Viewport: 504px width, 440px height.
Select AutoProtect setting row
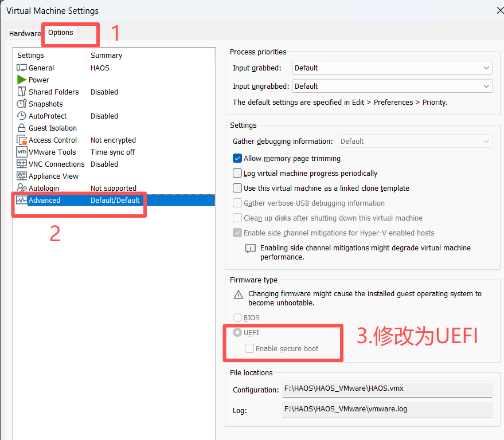(x=114, y=116)
